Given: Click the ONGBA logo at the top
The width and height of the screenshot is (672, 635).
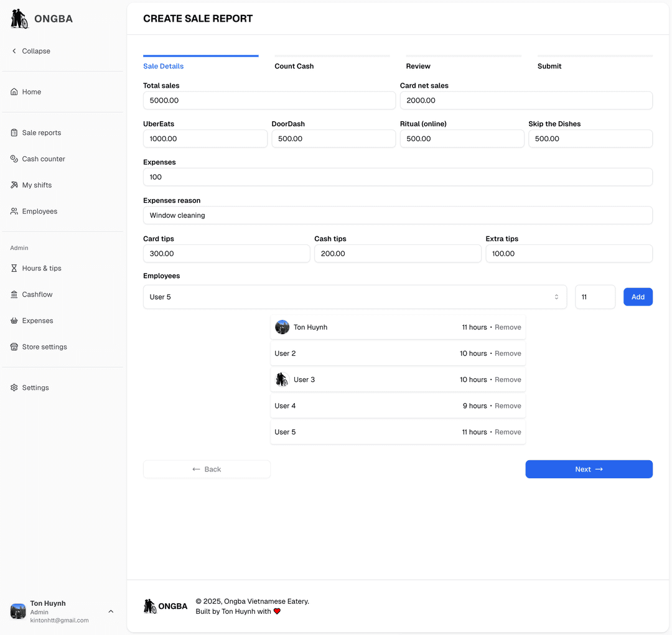Looking at the screenshot, I should [40, 19].
